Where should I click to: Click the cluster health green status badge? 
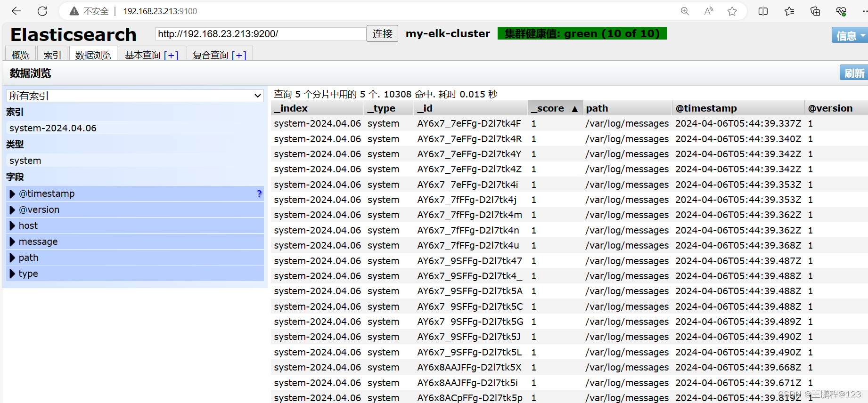(x=582, y=33)
